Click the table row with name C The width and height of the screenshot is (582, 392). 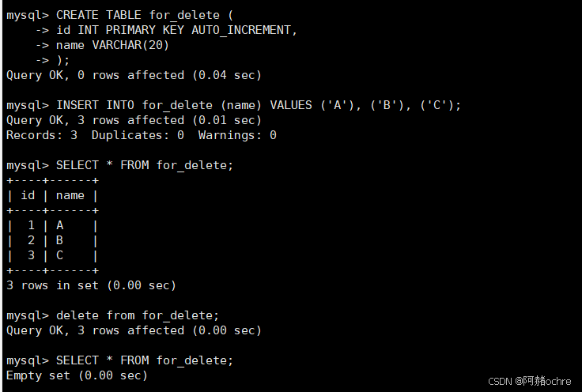coord(52,255)
